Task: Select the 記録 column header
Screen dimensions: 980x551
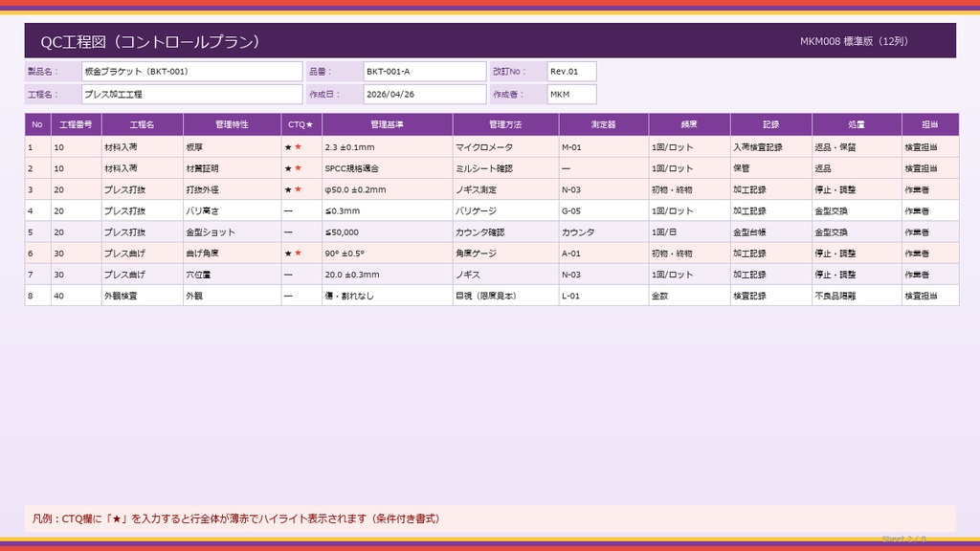Action: tap(770, 124)
